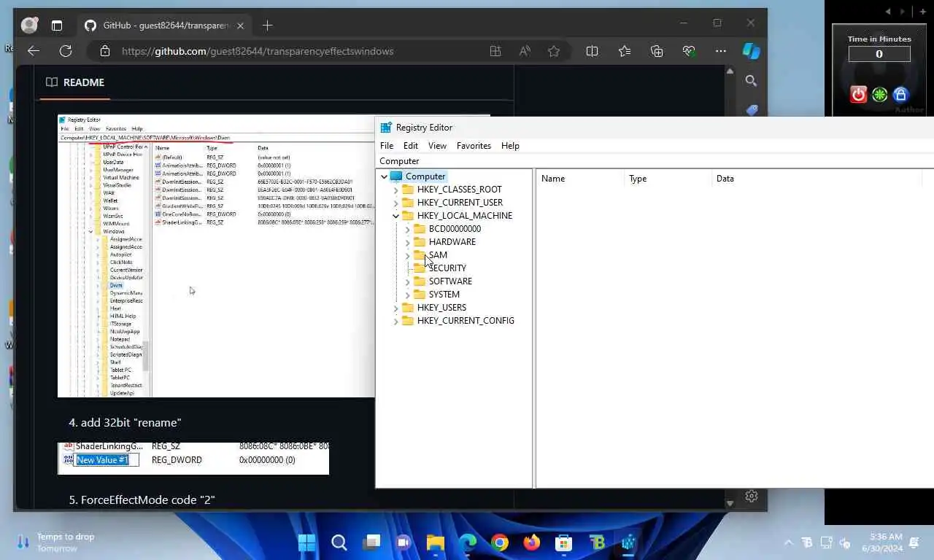Start Read aloud from address bar

click(525, 51)
